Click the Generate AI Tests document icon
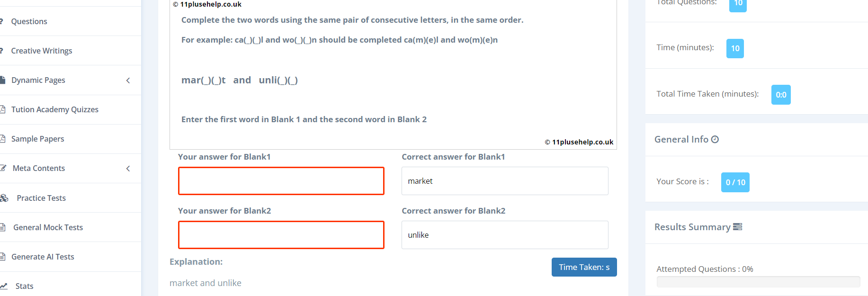This screenshot has width=868, height=296. 3,257
